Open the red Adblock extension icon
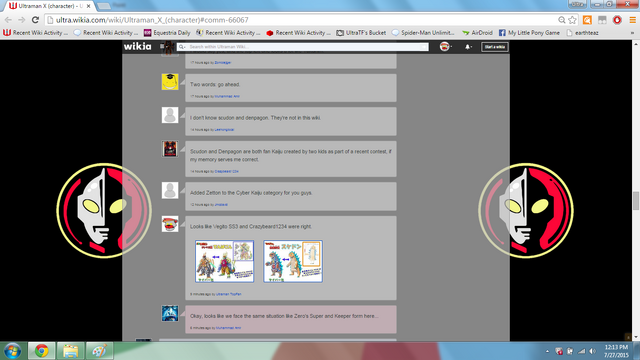640x360 pixels. pos(617,20)
